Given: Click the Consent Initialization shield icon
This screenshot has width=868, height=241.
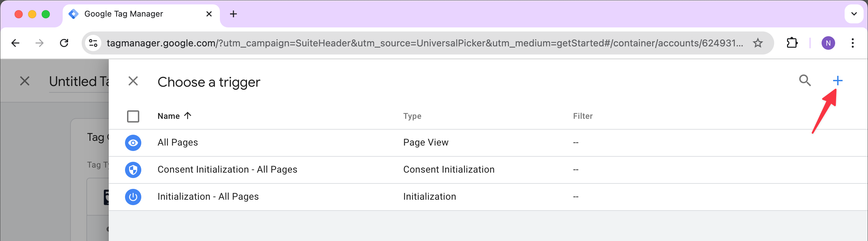Looking at the screenshot, I should tap(133, 170).
